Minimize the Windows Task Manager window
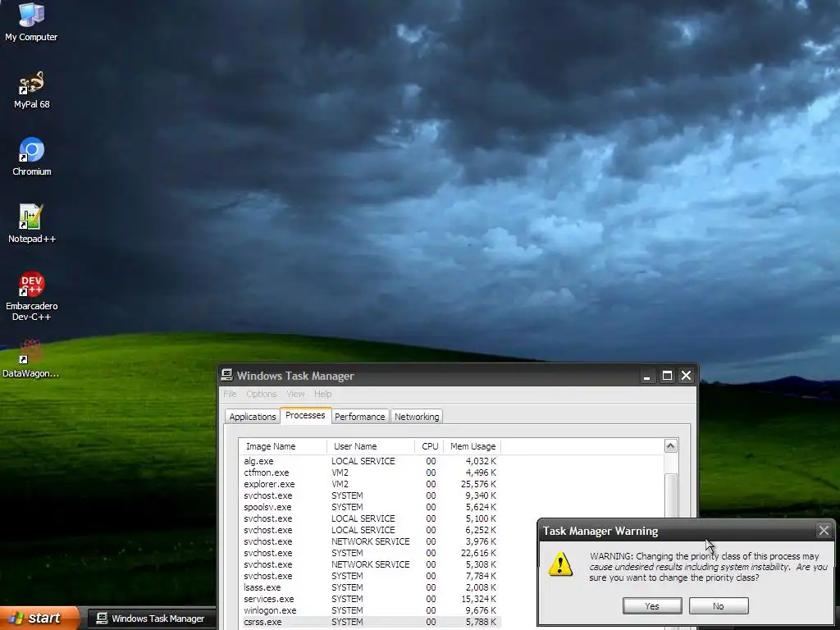 [647, 376]
